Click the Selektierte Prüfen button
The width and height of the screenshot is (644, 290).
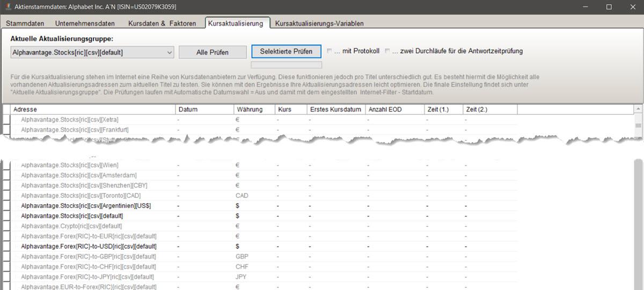click(286, 51)
